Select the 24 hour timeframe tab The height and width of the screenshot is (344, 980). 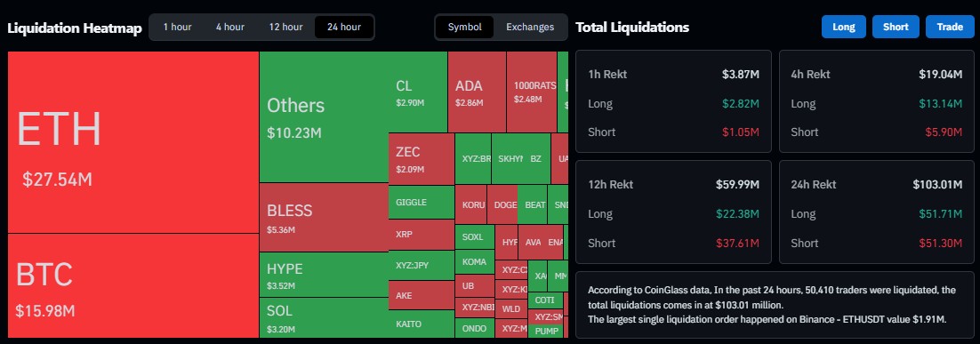pyautogui.click(x=344, y=27)
